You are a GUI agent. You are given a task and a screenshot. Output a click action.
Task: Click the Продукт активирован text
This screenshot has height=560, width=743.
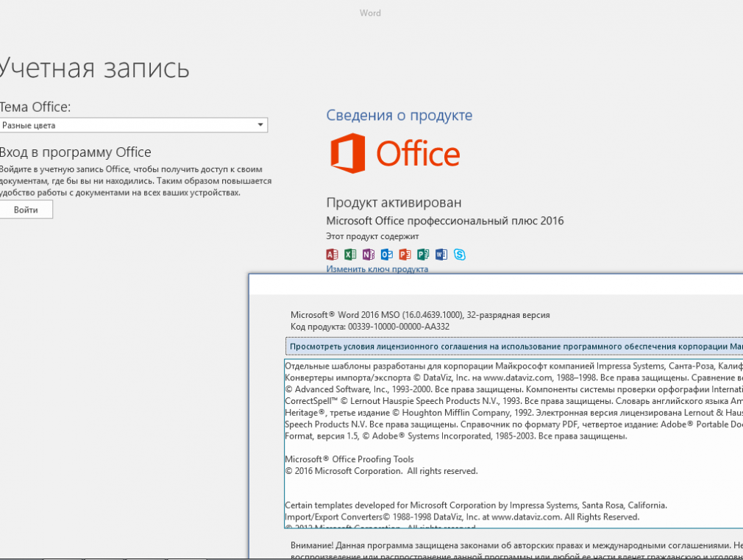394,202
